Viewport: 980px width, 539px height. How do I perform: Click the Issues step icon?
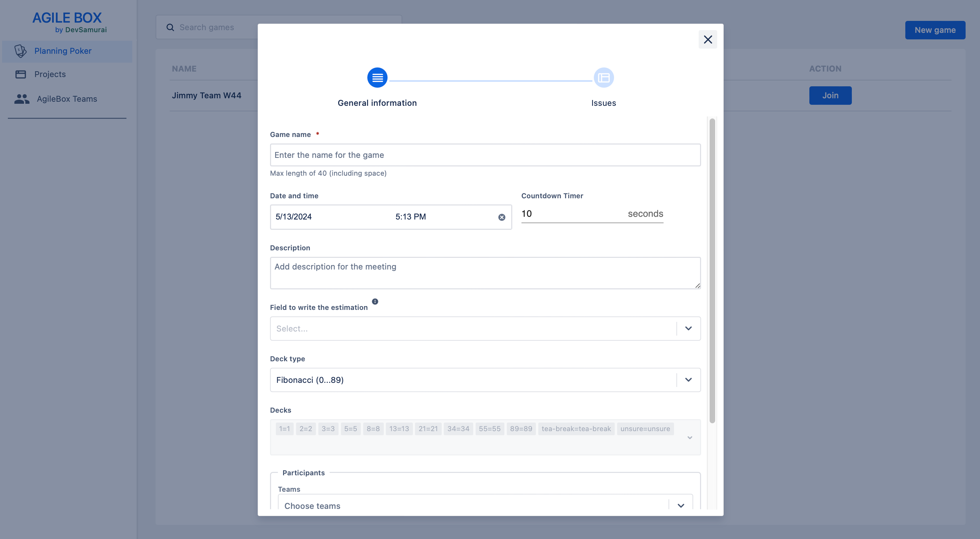[x=603, y=77]
